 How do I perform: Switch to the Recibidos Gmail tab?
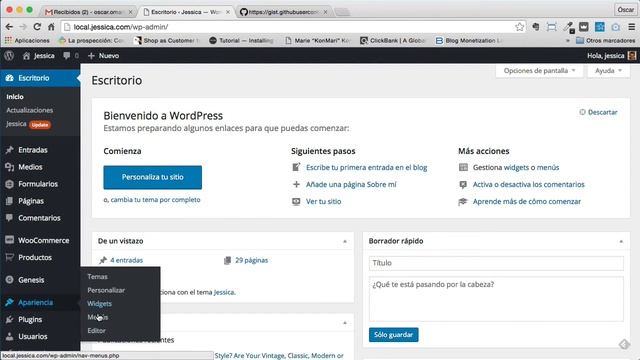(89, 12)
